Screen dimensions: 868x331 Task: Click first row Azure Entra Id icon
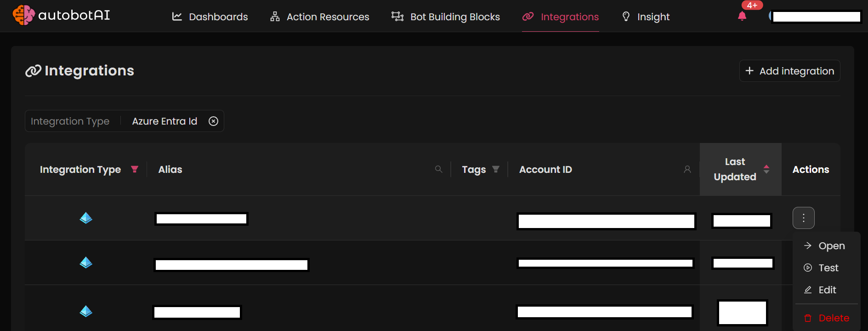[x=86, y=218]
